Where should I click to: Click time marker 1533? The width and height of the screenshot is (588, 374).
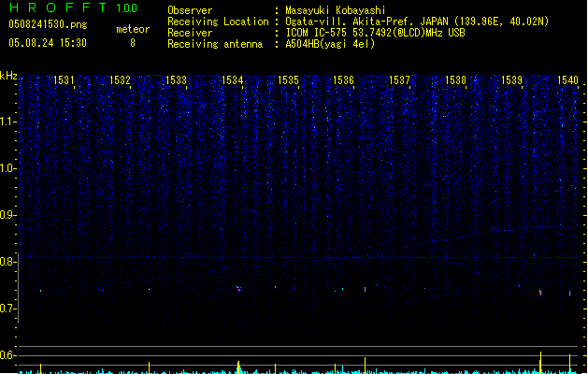click(176, 79)
